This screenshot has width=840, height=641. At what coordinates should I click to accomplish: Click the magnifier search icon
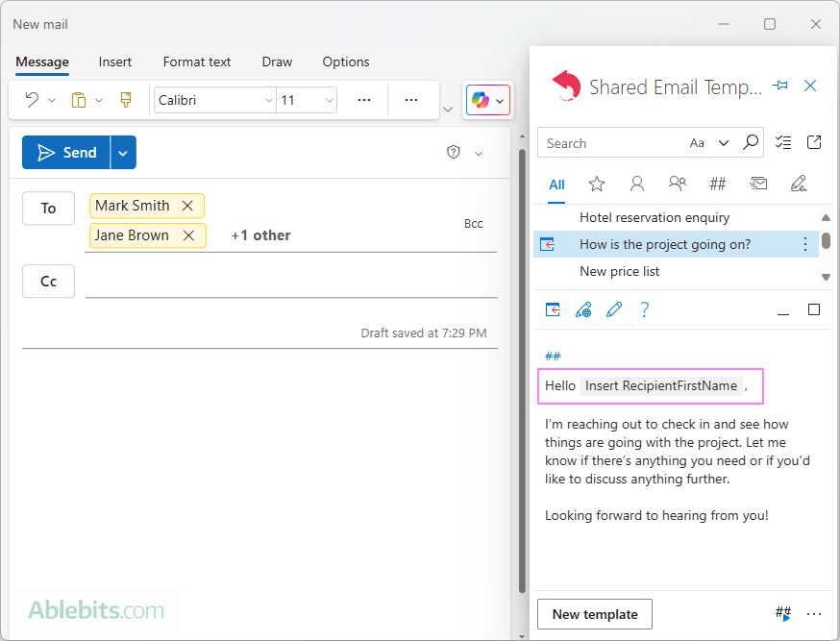click(750, 142)
